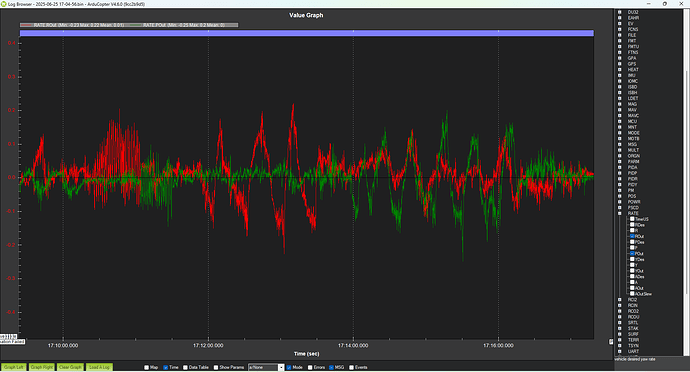690x372 pixels.
Task: Expand the GPS tree node
Action: pos(620,64)
